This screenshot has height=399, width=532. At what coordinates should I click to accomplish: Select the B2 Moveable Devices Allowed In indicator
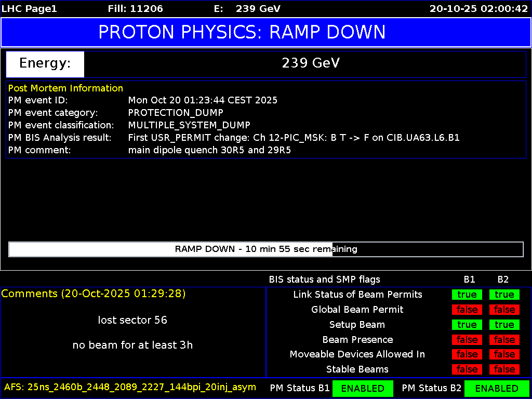503,354
